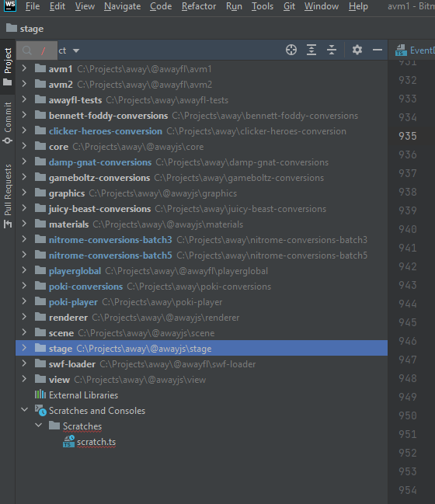Click the scratch.ts TypeScript file icon

(68, 441)
